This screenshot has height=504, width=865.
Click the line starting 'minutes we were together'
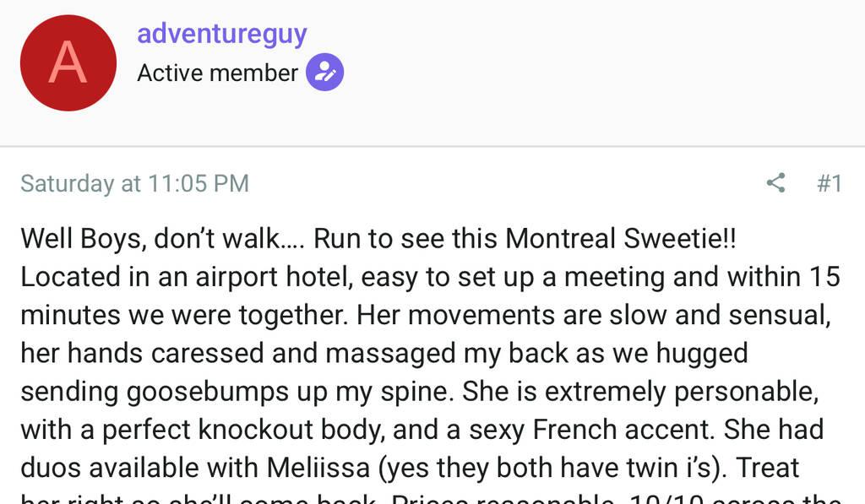point(422,315)
